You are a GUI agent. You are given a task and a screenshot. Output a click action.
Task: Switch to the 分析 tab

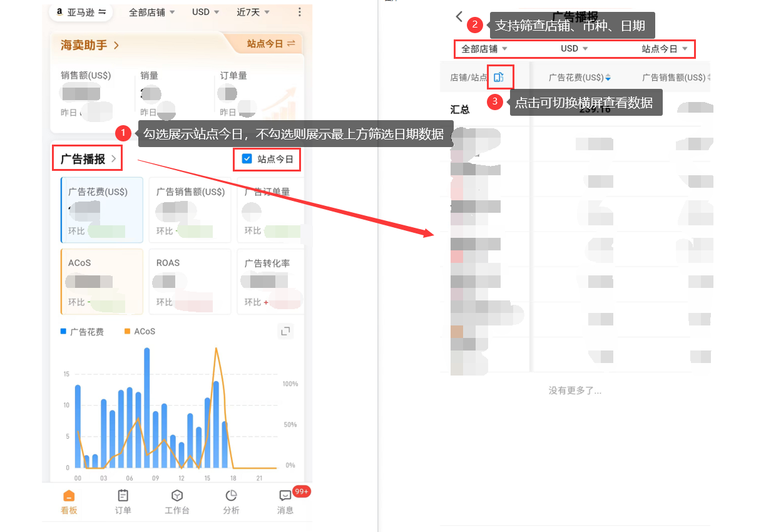click(231, 503)
